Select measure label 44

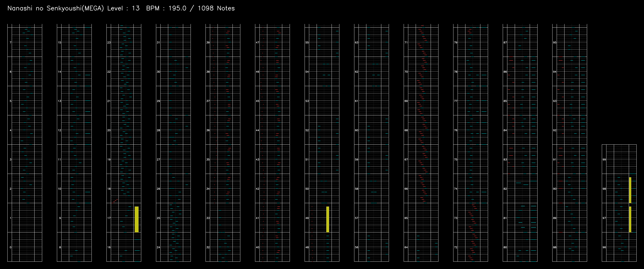[257, 130]
